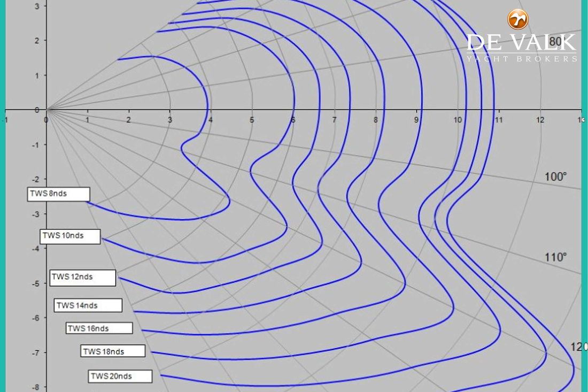Viewport: 588px width, 392px height.
Task: Click the 5 tick on horizontal axis
Action: click(252, 120)
